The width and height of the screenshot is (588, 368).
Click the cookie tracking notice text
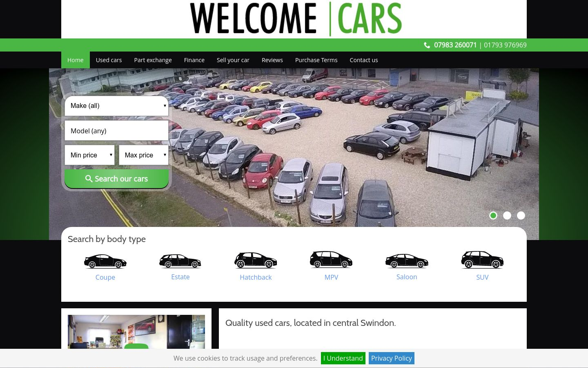(245, 358)
